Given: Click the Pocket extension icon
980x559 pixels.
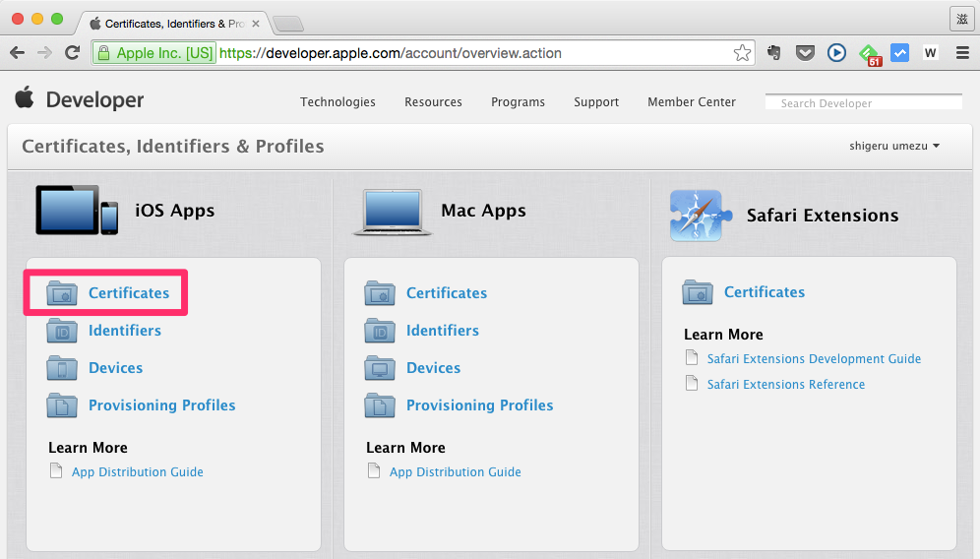Looking at the screenshot, I should point(805,53).
